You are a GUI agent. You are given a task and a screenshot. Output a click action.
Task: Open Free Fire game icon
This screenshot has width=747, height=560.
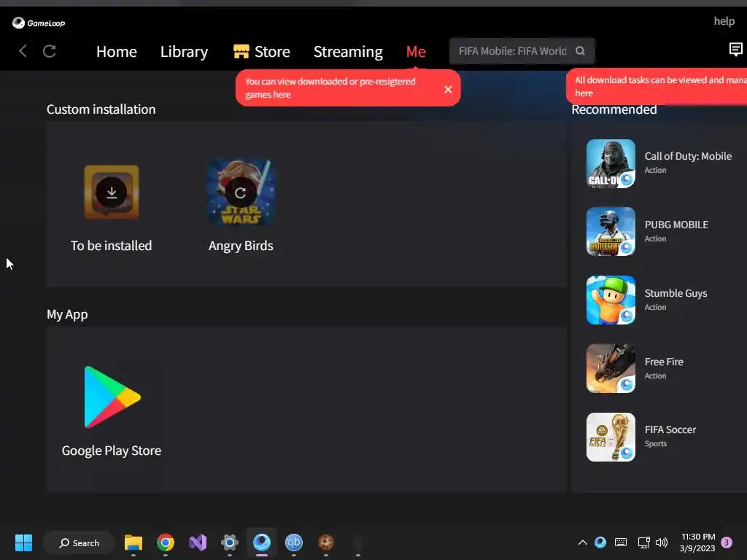tap(611, 368)
